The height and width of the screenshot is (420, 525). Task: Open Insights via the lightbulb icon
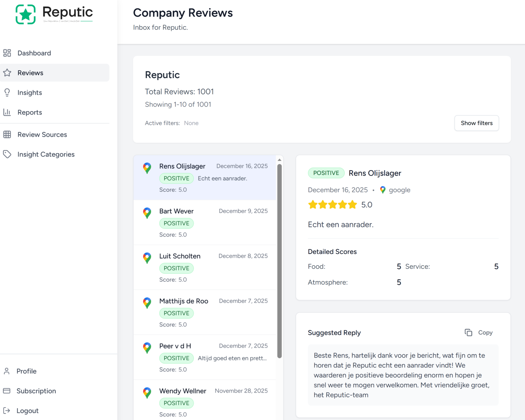[x=7, y=92]
